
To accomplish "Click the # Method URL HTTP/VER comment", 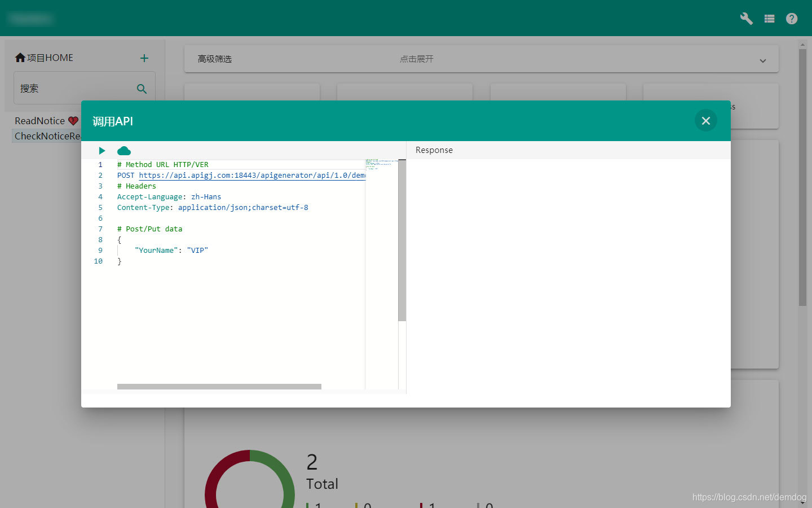I will tap(163, 165).
